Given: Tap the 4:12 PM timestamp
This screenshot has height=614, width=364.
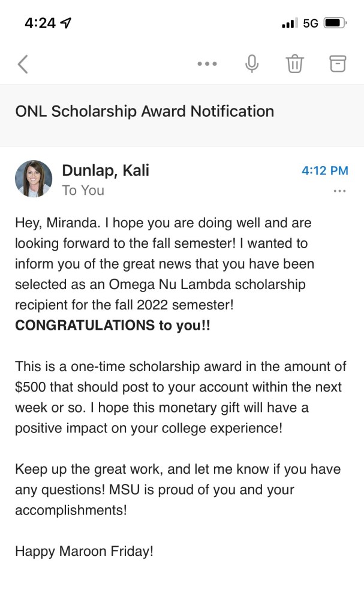Looking at the screenshot, I should pos(324,170).
